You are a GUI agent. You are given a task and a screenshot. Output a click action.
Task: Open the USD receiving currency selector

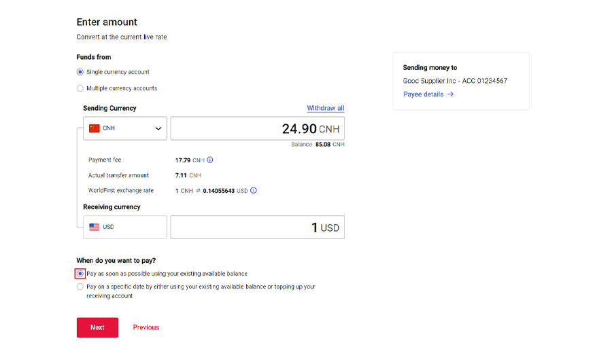click(125, 227)
